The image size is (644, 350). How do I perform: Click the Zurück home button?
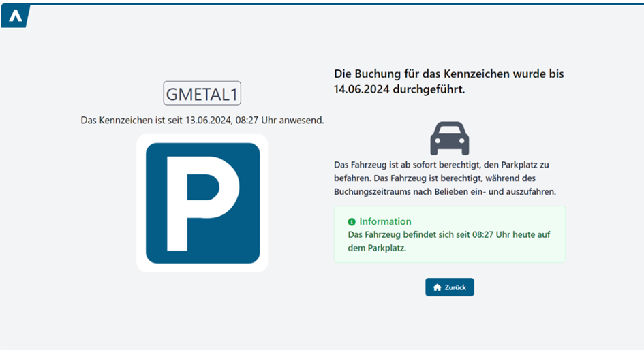[x=449, y=287]
